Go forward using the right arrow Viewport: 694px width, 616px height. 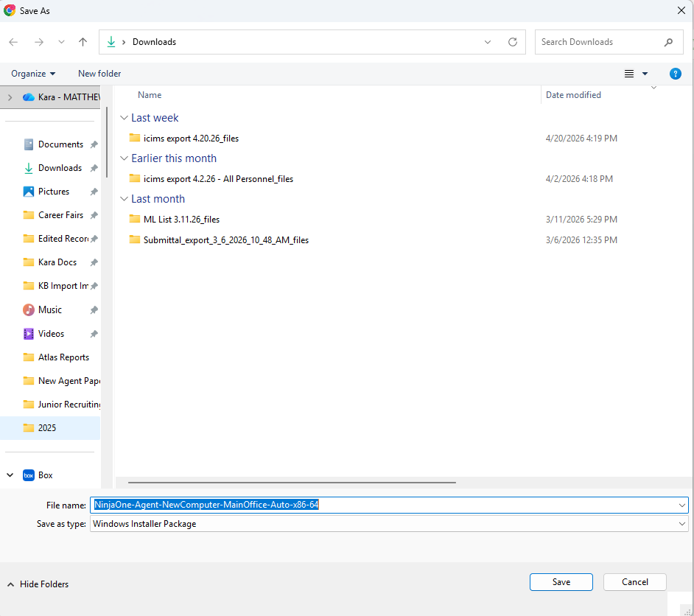point(39,42)
